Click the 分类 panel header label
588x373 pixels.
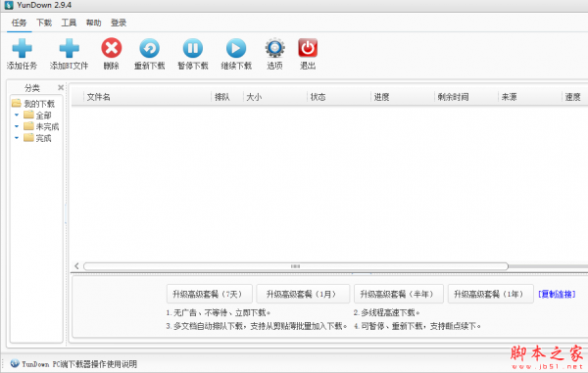32,88
